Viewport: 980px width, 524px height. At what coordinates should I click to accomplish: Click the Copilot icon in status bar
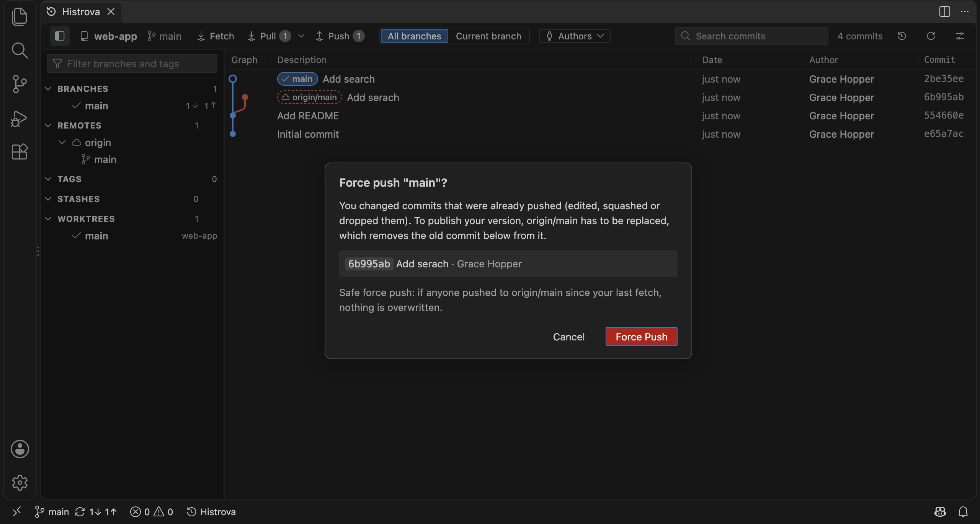pos(940,512)
